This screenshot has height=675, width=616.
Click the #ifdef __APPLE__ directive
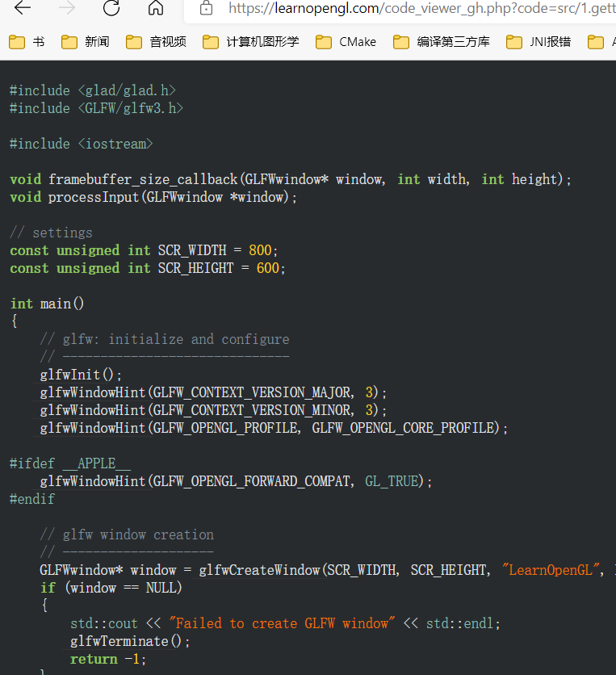(x=70, y=463)
